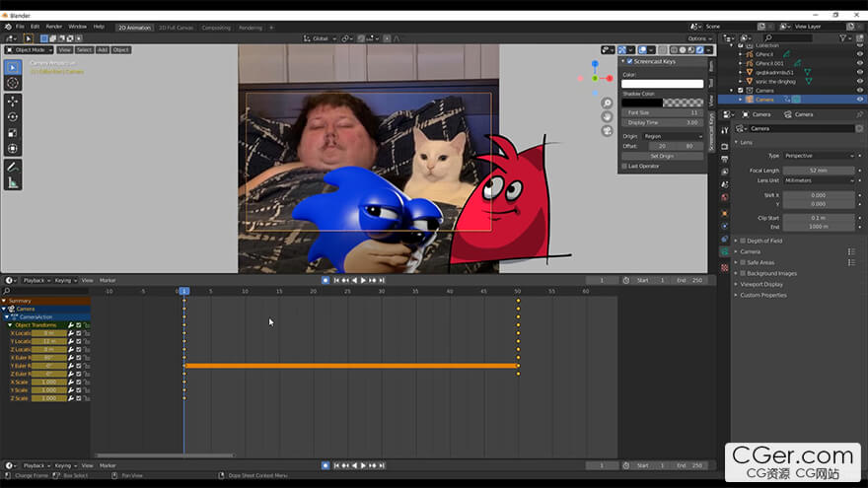
Task: Toggle Screencast Keys checkbox
Action: pyautogui.click(x=630, y=61)
